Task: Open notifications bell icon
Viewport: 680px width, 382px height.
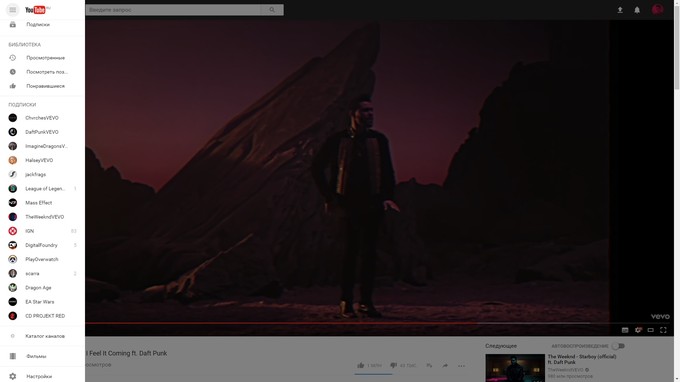Action: pos(637,10)
